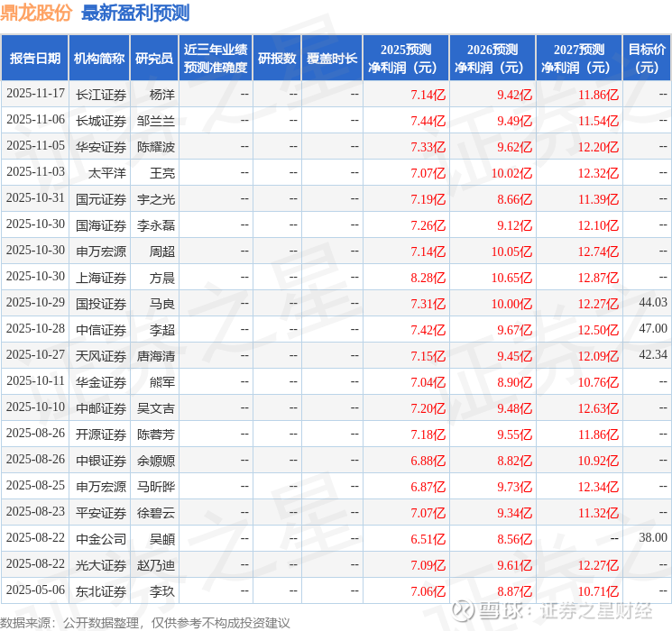The width and height of the screenshot is (672, 631).
Task: Click the 研究员 column header
Action: click(x=154, y=59)
